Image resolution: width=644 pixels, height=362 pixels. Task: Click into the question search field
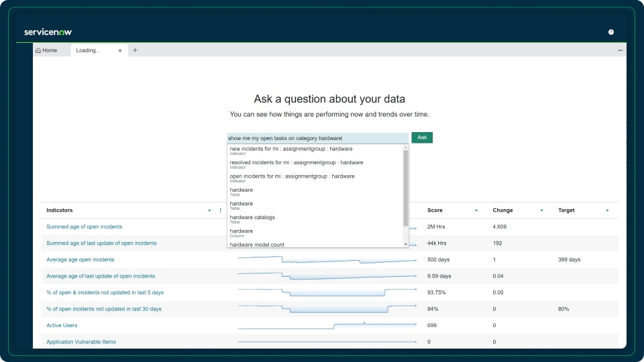click(317, 138)
